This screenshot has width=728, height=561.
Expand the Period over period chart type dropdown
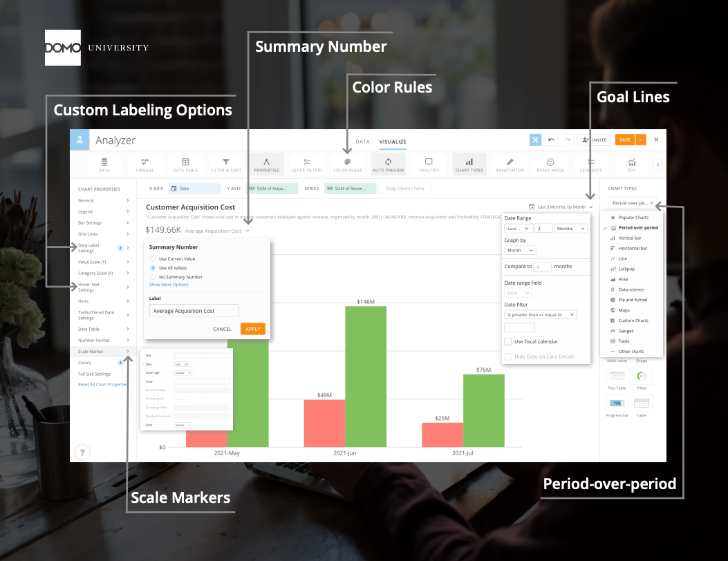(x=633, y=203)
